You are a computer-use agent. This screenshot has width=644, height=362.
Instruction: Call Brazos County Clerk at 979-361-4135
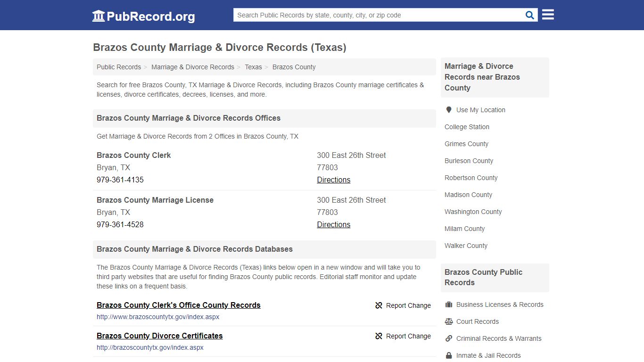click(120, 180)
